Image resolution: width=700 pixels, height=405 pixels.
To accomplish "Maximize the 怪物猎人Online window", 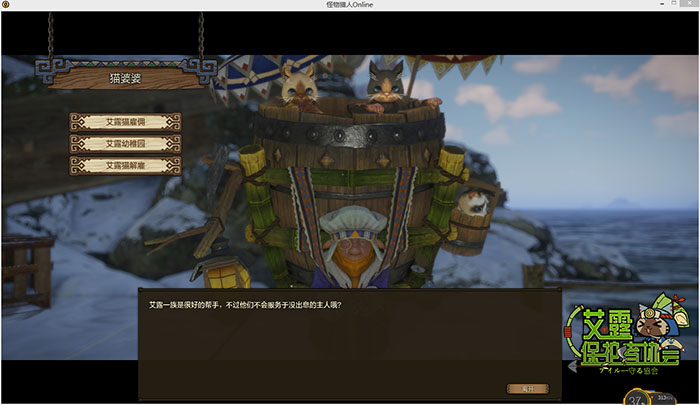I will (x=674, y=4).
